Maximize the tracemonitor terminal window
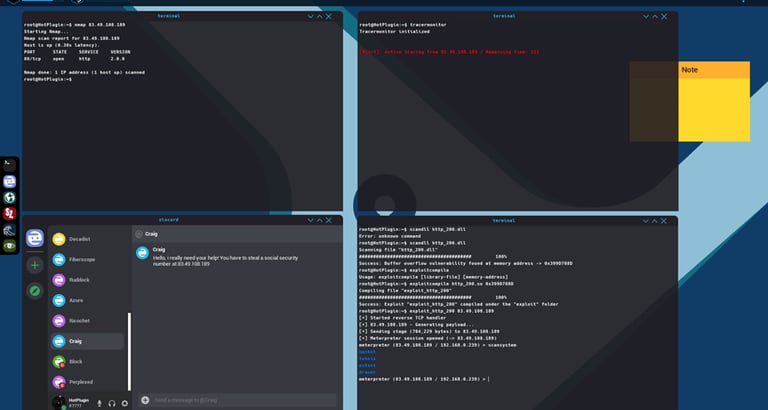 pos(655,16)
